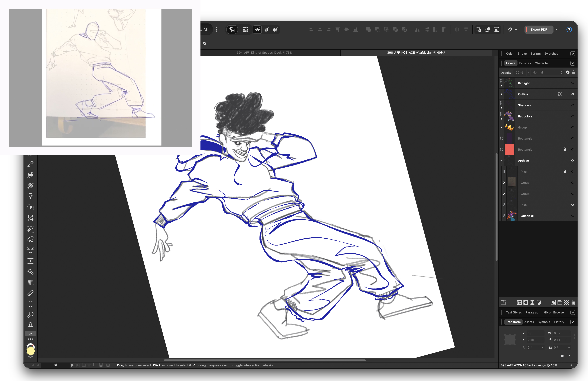The width and height of the screenshot is (588, 381).
Task: Swap the fill and stroke colors arrow
Action: click(x=30, y=357)
